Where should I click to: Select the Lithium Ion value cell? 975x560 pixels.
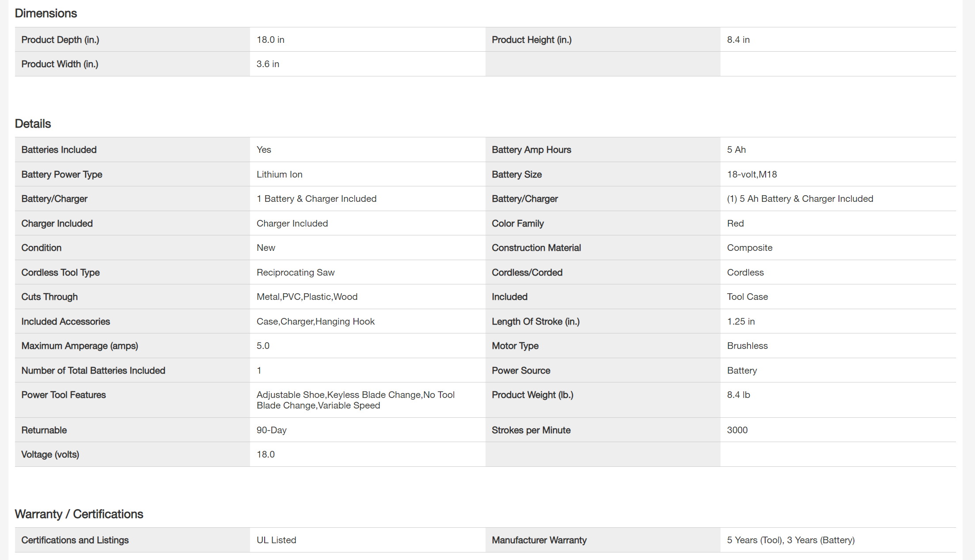280,174
